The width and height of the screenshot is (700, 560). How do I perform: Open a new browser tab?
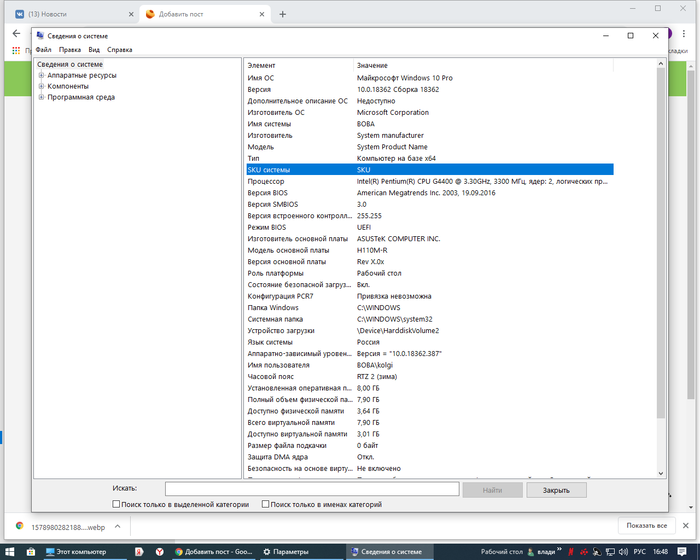click(283, 14)
